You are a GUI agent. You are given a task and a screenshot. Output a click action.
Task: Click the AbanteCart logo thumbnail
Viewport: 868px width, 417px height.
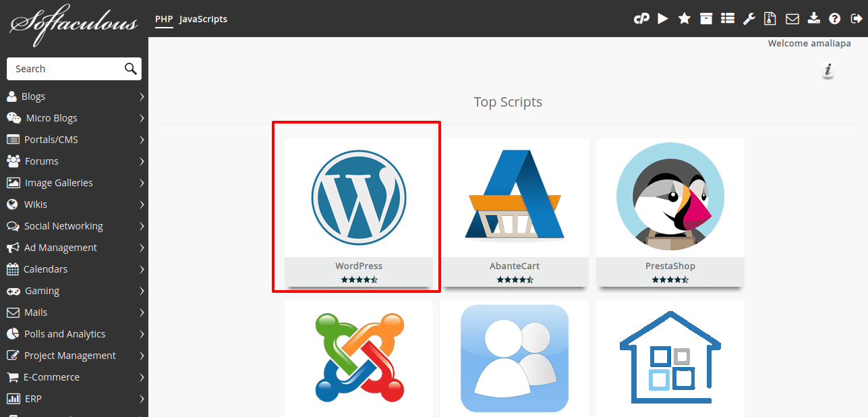tap(515, 196)
